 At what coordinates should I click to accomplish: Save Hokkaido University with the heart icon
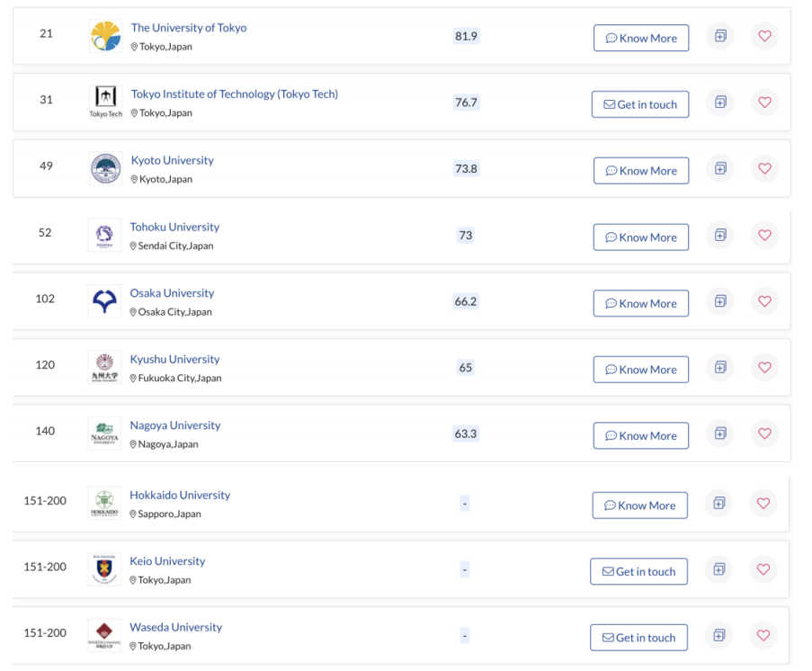pos(763,504)
